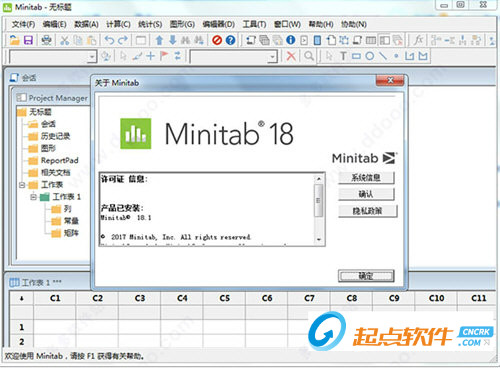This screenshot has height=368, width=500.
Task: Click the 隐私政策 button
Action: click(x=368, y=211)
